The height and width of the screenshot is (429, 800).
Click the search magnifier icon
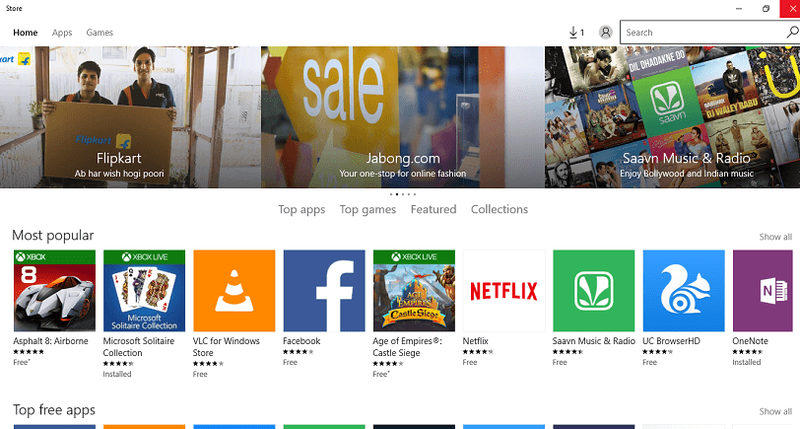coord(792,33)
